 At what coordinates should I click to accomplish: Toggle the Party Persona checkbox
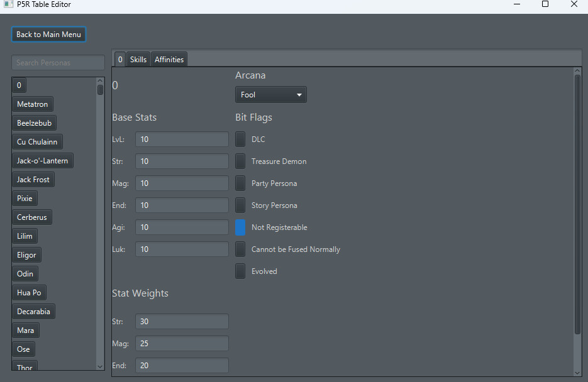pyautogui.click(x=240, y=183)
